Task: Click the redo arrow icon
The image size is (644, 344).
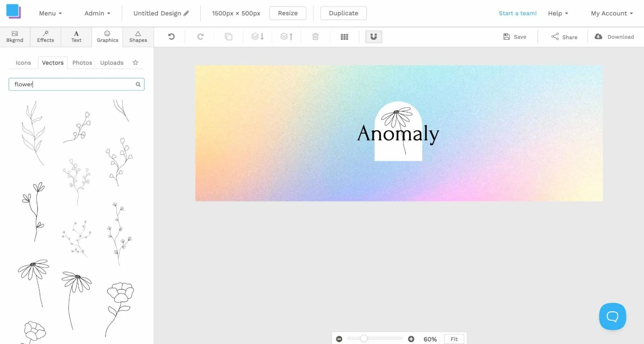Action: point(200,37)
